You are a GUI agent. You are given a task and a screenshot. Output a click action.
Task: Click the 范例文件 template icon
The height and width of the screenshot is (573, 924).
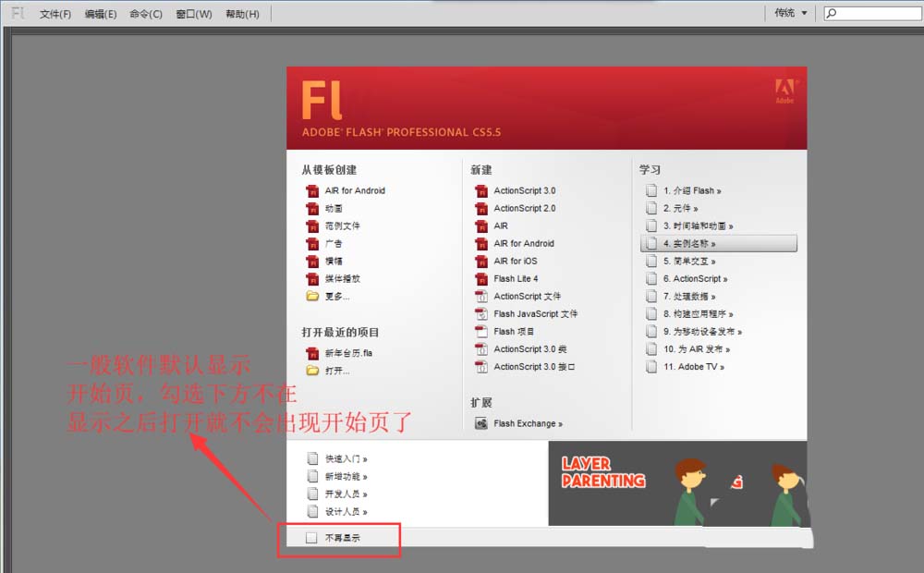(312, 226)
